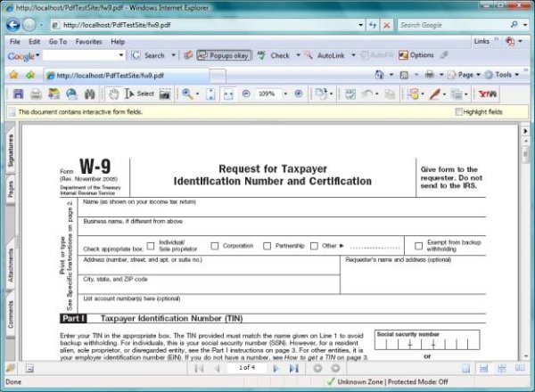Select Single Page layout icon
The height and width of the screenshot is (392, 535).
pyautogui.click(x=465, y=368)
